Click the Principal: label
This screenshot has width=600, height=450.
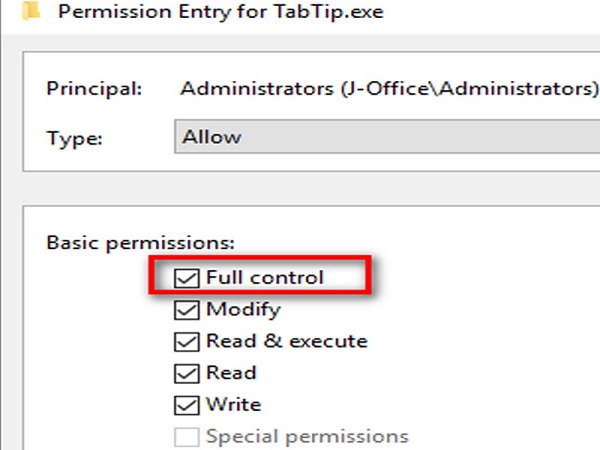click(x=94, y=87)
